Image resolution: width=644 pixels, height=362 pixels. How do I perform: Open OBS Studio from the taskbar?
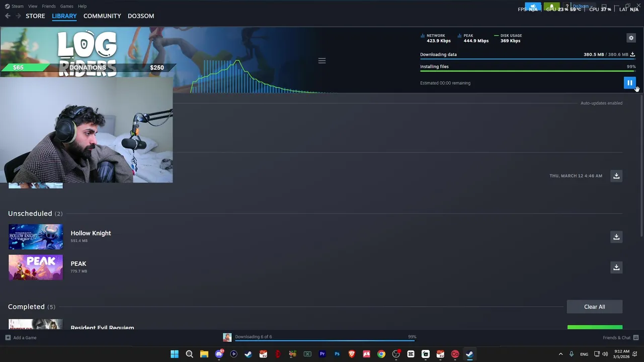tap(396, 354)
